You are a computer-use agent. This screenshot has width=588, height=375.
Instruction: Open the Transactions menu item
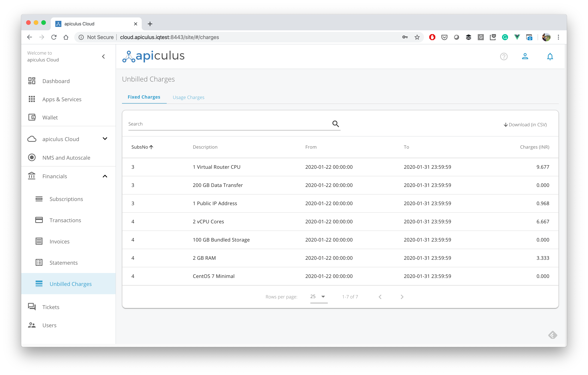[68, 220]
